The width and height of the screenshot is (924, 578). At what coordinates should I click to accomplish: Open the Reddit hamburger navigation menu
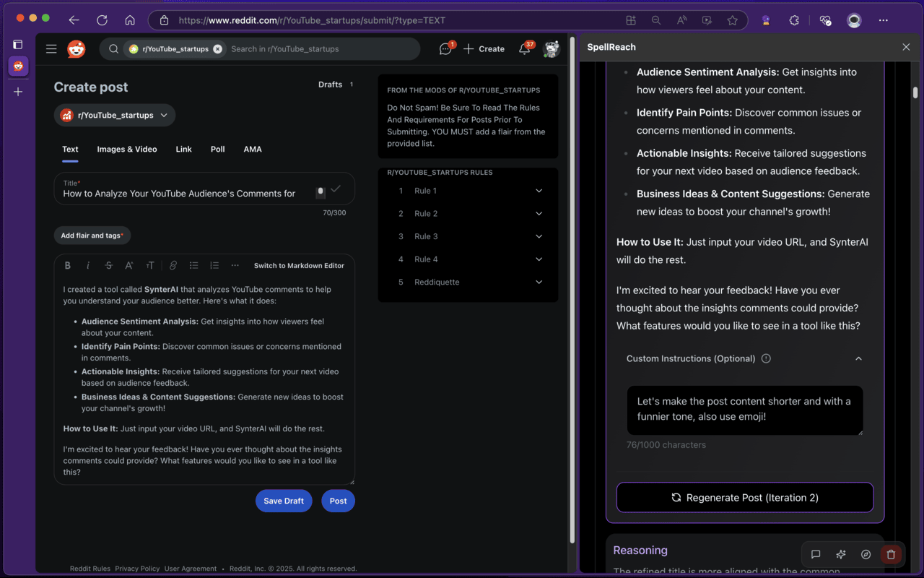click(x=51, y=49)
